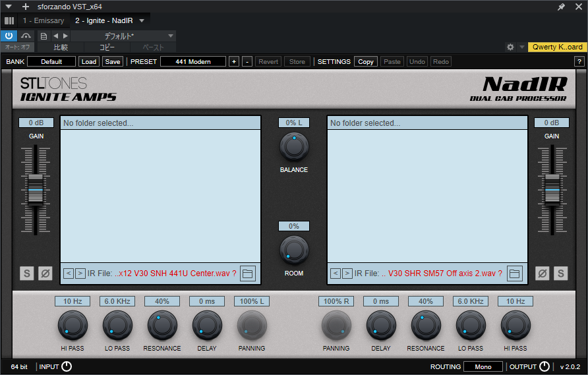Click the right PANNING knob

pos(336,325)
